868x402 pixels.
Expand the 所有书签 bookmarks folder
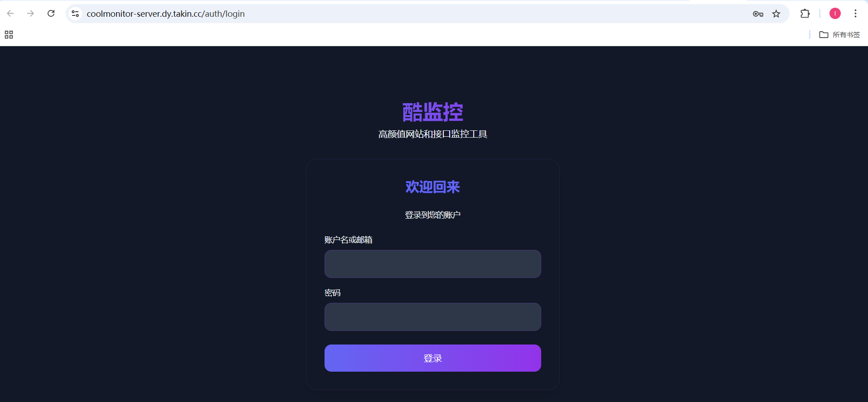click(x=839, y=35)
